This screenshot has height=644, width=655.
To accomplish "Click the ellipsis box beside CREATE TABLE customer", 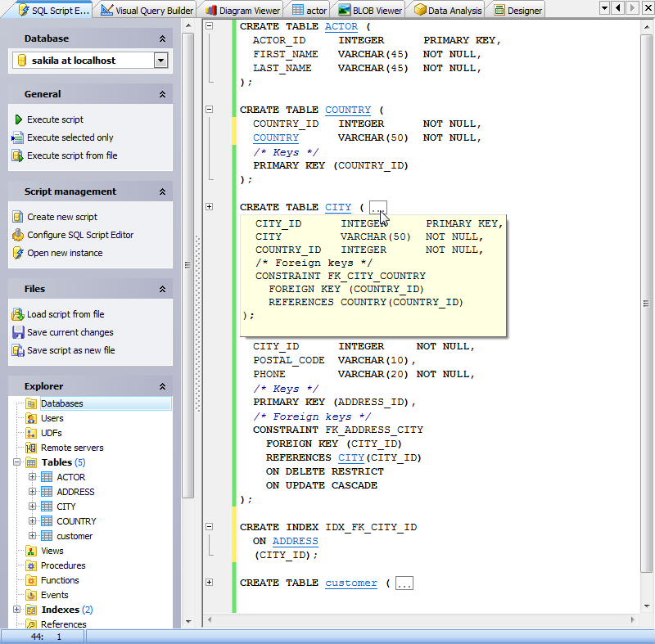I will coord(404,583).
